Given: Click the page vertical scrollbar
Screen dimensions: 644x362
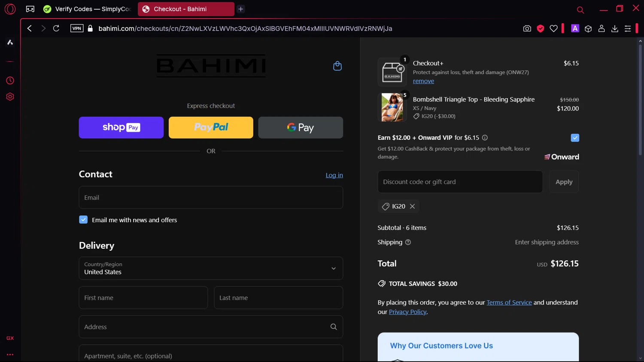Looking at the screenshot, I should (640, 100).
